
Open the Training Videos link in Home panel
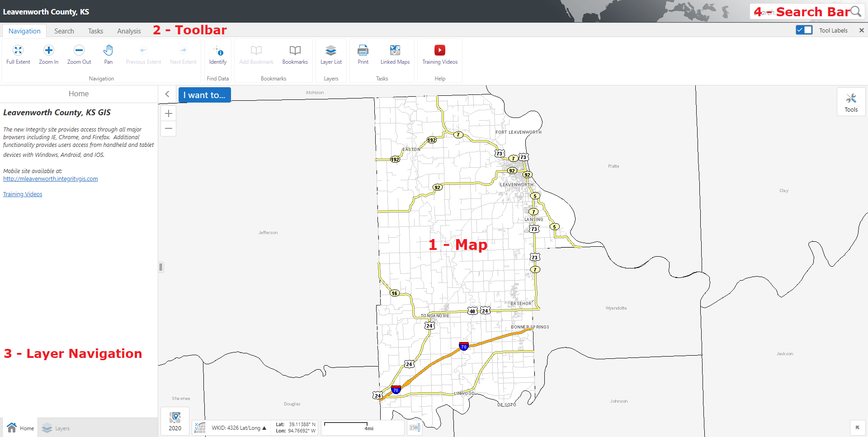(23, 194)
